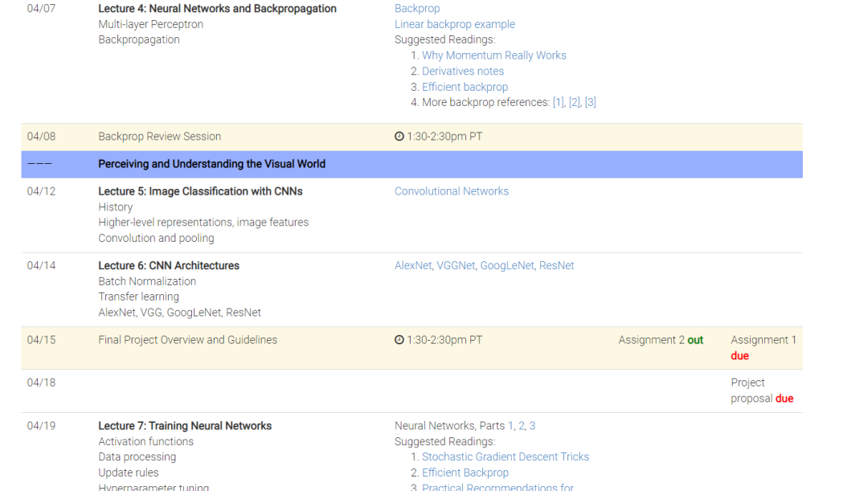Click the ResNet link
Image resolution: width=868 pixels, height=491 pixels.
pyautogui.click(x=557, y=266)
